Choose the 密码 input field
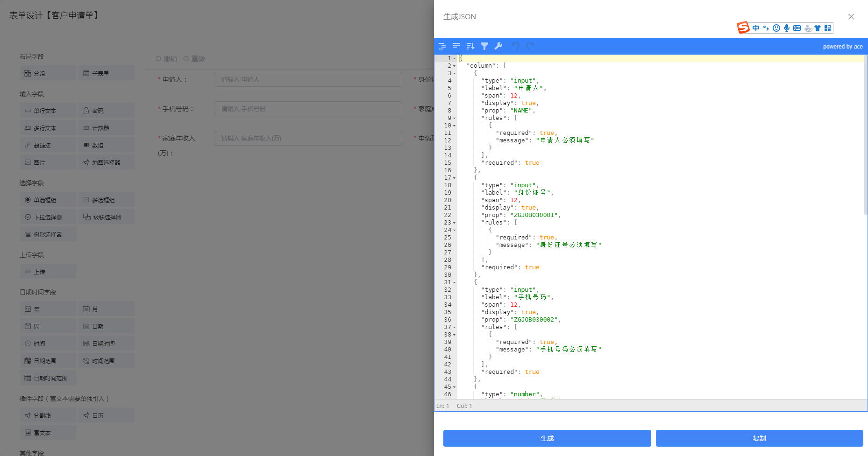Viewport: 868px width, 456px height. pos(106,111)
